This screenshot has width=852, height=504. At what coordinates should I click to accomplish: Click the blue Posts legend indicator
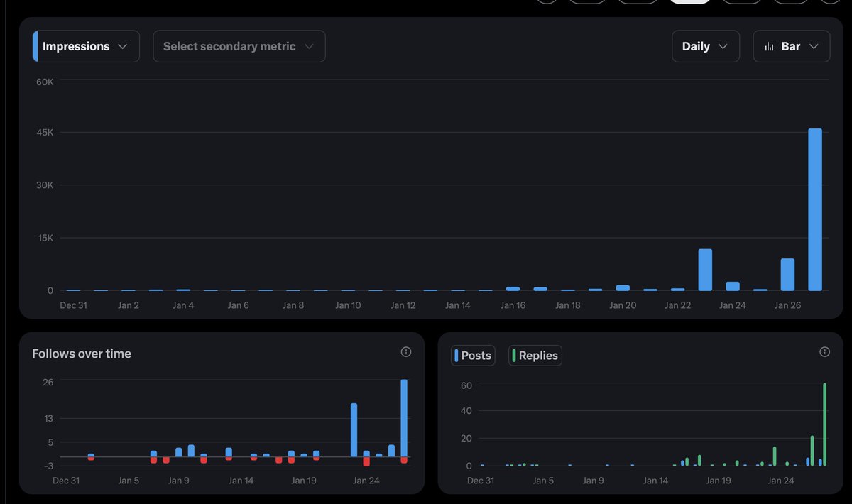(x=458, y=355)
